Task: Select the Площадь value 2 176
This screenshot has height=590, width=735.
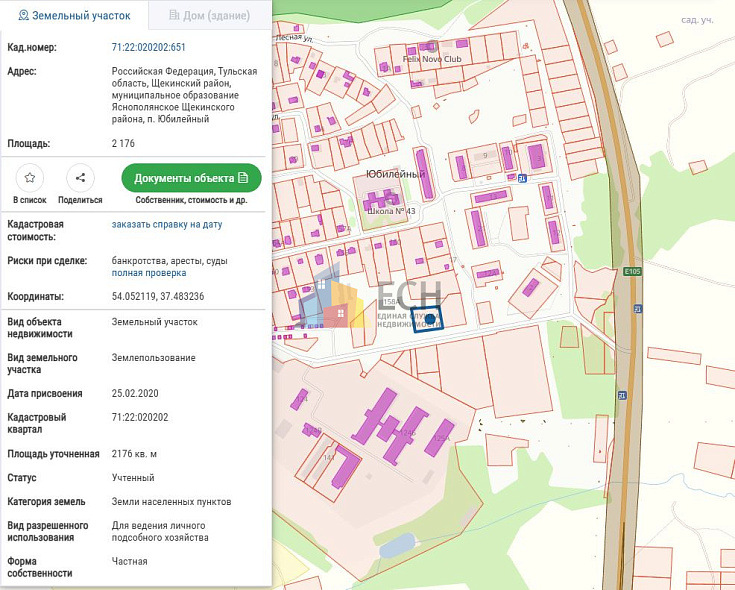Action: tap(123, 143)
